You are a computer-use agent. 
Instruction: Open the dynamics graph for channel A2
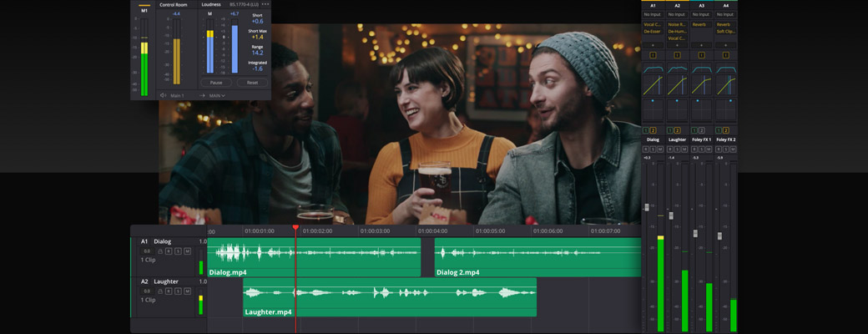point(677,85)
